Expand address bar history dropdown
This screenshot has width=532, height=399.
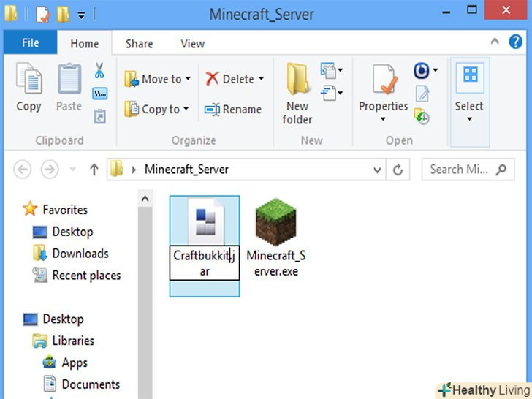pyautogui.click(x=377, y=170)
